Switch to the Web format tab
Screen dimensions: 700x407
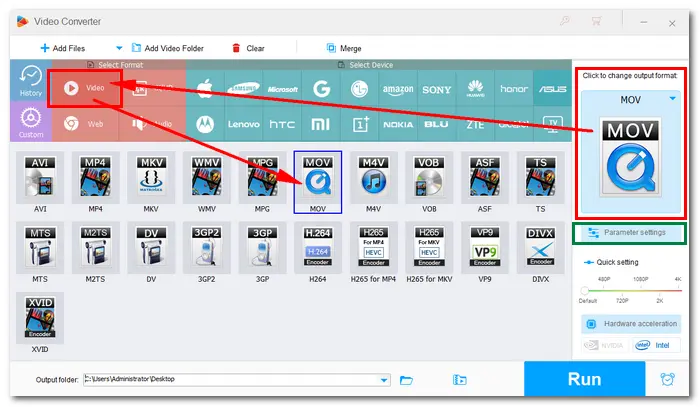84,124
